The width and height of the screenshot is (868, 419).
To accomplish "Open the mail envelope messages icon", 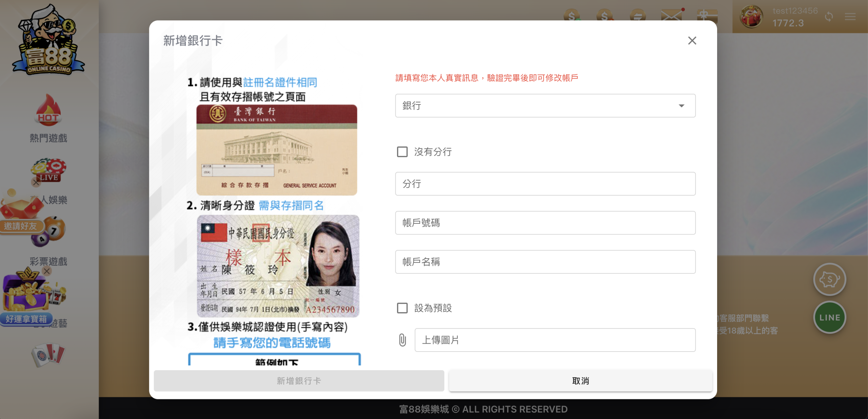I will tap(672, 16).
